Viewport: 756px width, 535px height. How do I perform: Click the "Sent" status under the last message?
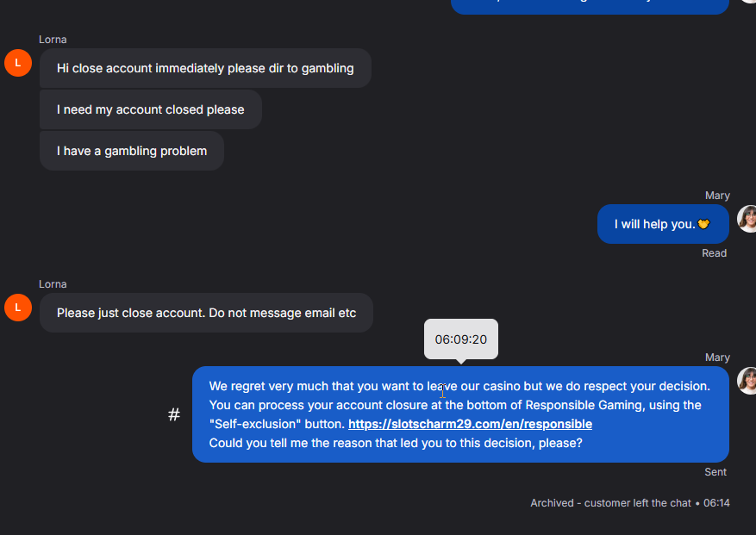[x=715, y=472]
